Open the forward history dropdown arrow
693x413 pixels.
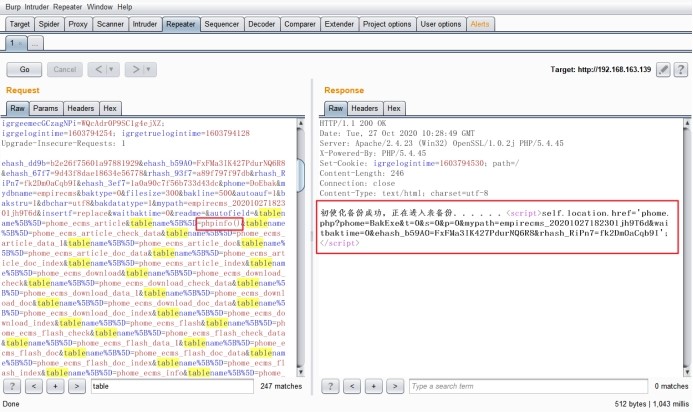pyautogui.click(x=149, y=69)
